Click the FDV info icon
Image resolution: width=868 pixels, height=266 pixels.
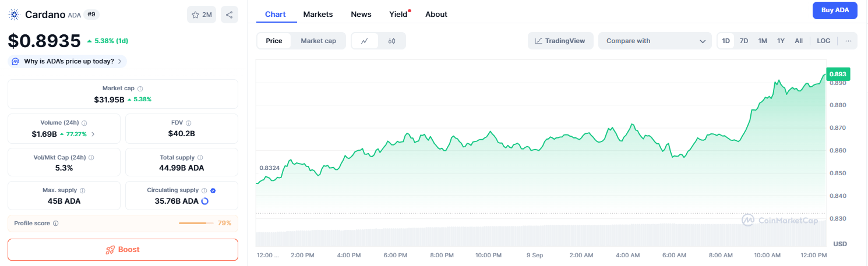click(188, 123)
